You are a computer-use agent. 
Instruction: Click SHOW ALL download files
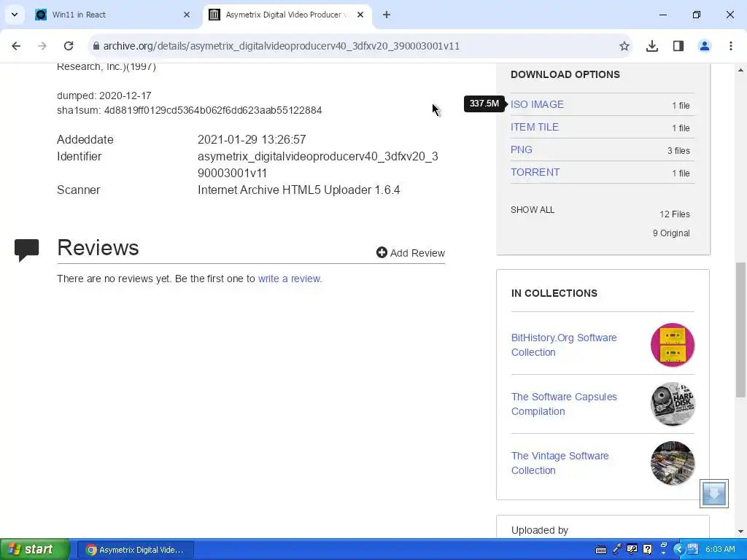click(533, 210)
